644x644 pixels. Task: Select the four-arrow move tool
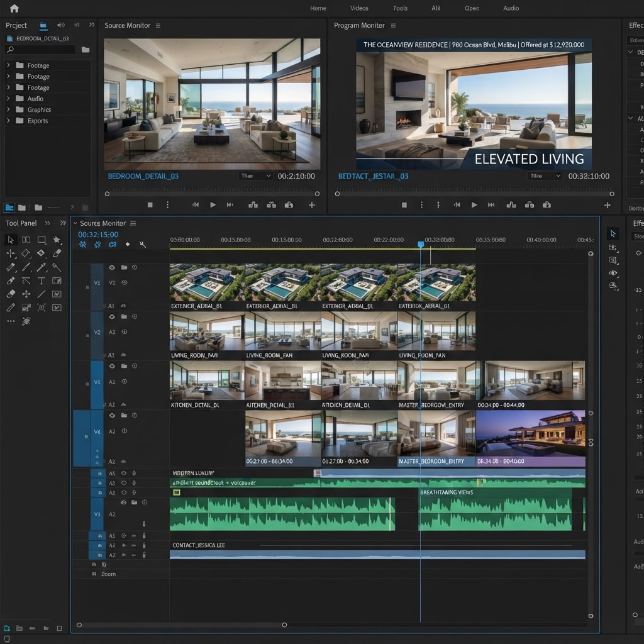(26, 294)
